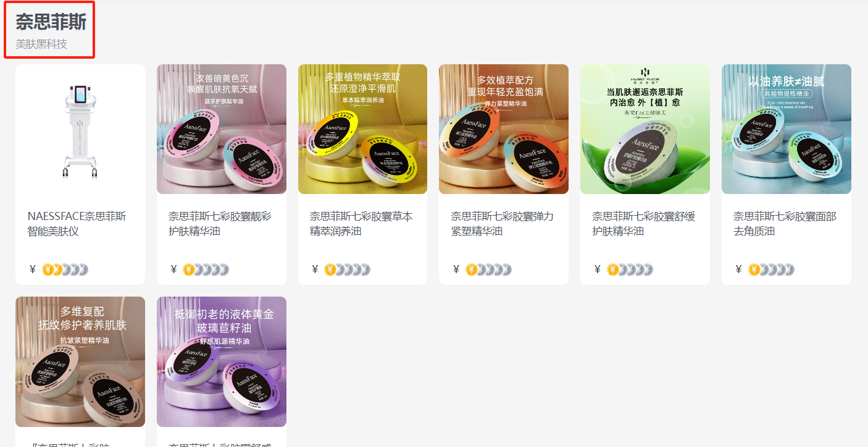Viewport: 868px width, 448px height.
Task: Open the purple 舒感肌源精华油 product image
Action: pyautogui.click(x=222, y=361)
